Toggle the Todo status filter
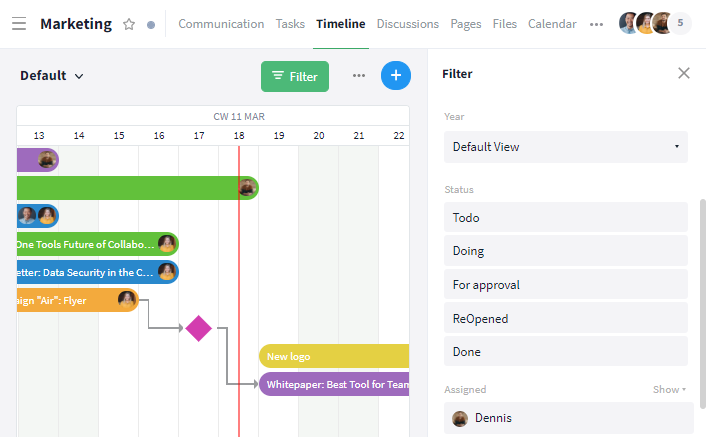Viewport: 707px width, 437px height. pyautogui.click(x=565, y=217)
